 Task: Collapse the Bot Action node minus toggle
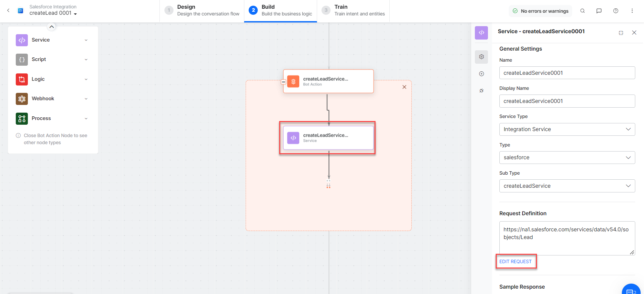(284, 82)
